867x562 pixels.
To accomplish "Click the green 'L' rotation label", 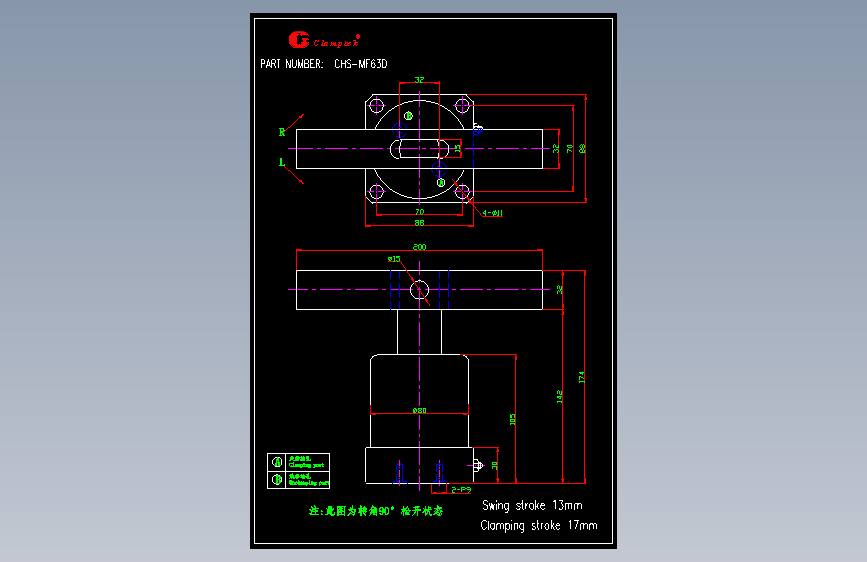I will coord(282,162).
